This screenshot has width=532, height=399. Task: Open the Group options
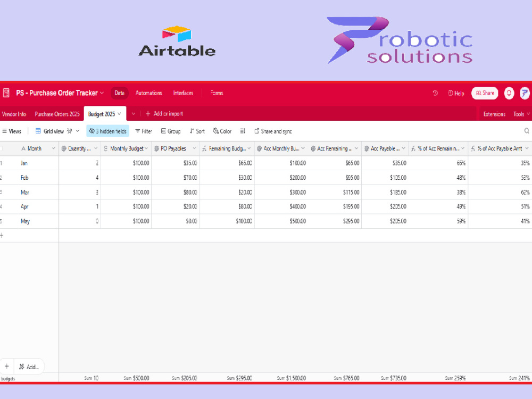[171, 131]
